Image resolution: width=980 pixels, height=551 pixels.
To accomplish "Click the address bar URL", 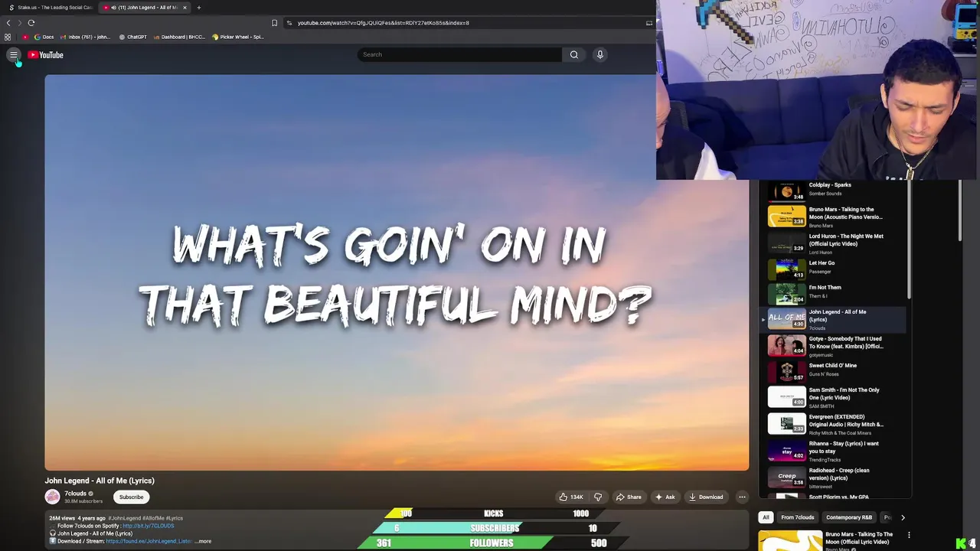I will (383, 23).
